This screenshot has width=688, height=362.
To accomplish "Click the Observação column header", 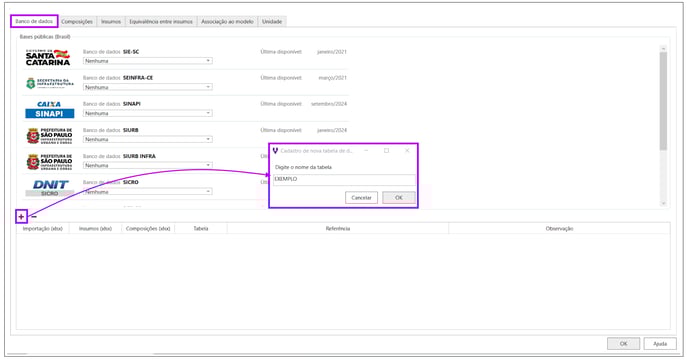I will point(559,229).
